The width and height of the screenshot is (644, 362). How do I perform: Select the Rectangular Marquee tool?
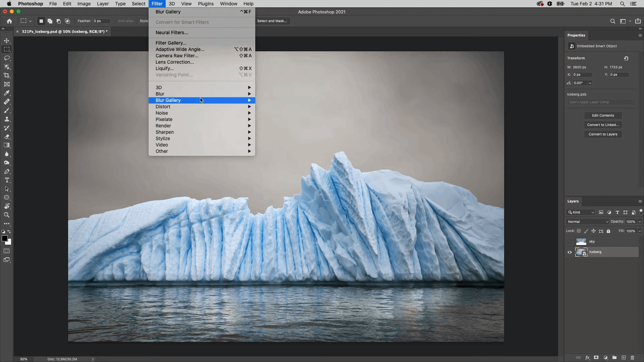(7, 49)
